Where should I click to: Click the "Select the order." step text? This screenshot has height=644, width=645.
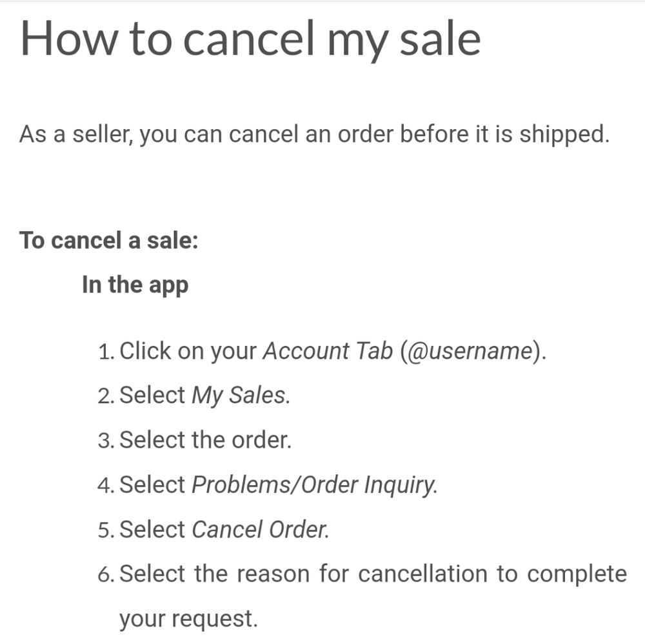coord(206,440)
